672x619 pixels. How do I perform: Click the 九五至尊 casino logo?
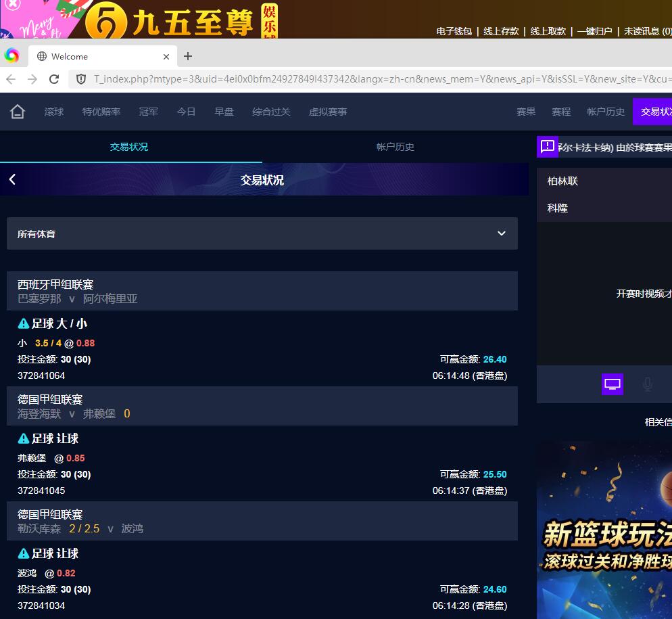pyautogui.click(x=182, y=20)
